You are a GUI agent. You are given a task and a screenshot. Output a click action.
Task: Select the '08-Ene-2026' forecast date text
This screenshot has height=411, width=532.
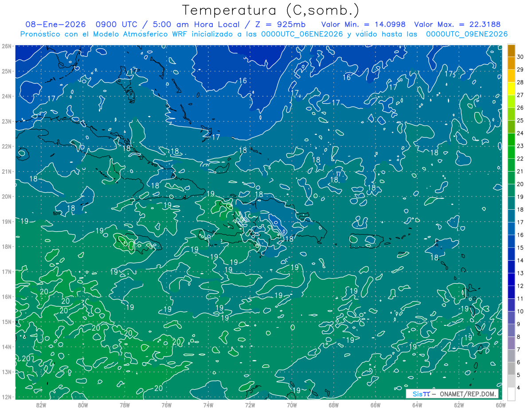coord(55,24)
